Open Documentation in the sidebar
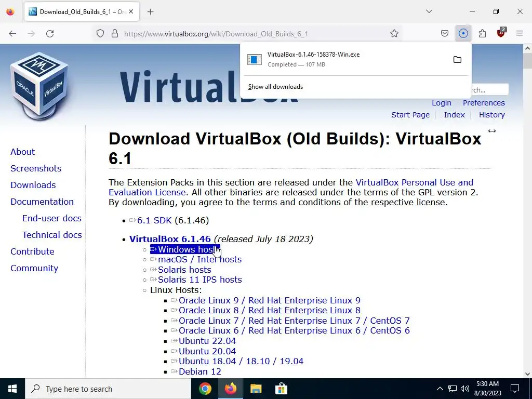Viewport: 532px width, 399px height. tap(42, 202)
